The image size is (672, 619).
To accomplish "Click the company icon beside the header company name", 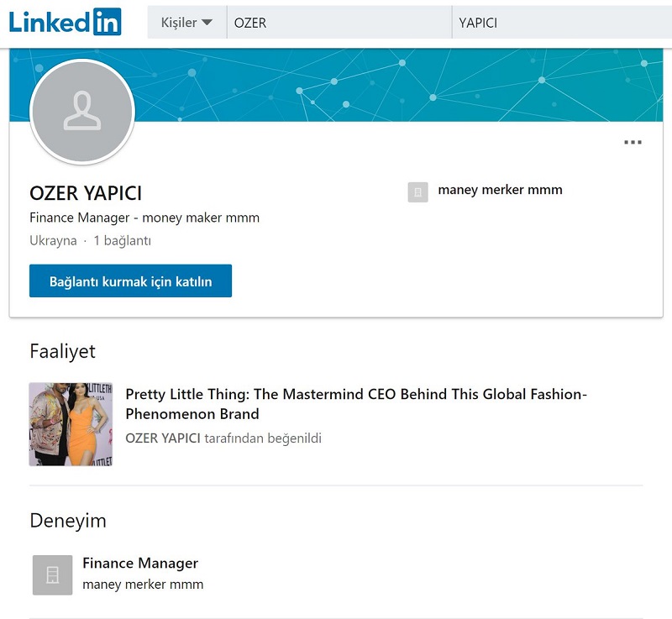I will coord(417,192).
